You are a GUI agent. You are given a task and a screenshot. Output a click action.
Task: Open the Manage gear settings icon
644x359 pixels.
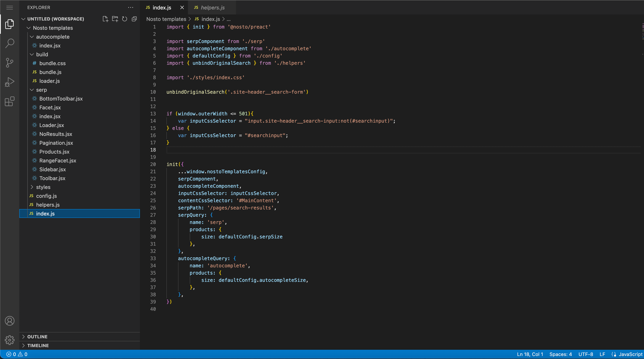[9, 340]
